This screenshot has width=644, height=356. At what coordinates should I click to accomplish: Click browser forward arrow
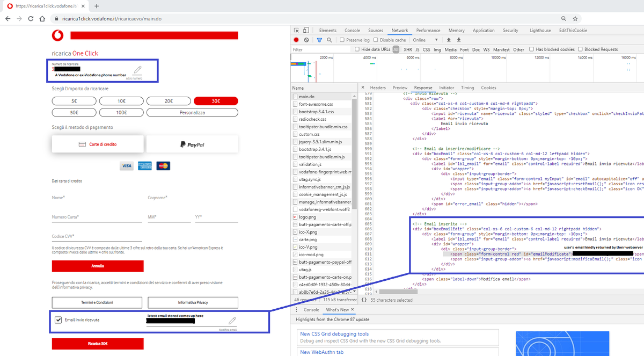tap(19, 18)
